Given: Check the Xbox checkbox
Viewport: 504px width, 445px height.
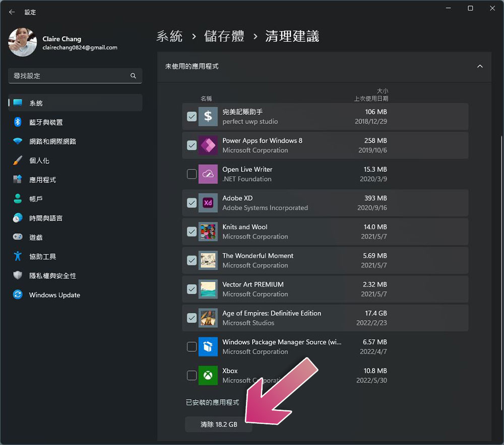Looking at the screenshot, I should 192,375.
